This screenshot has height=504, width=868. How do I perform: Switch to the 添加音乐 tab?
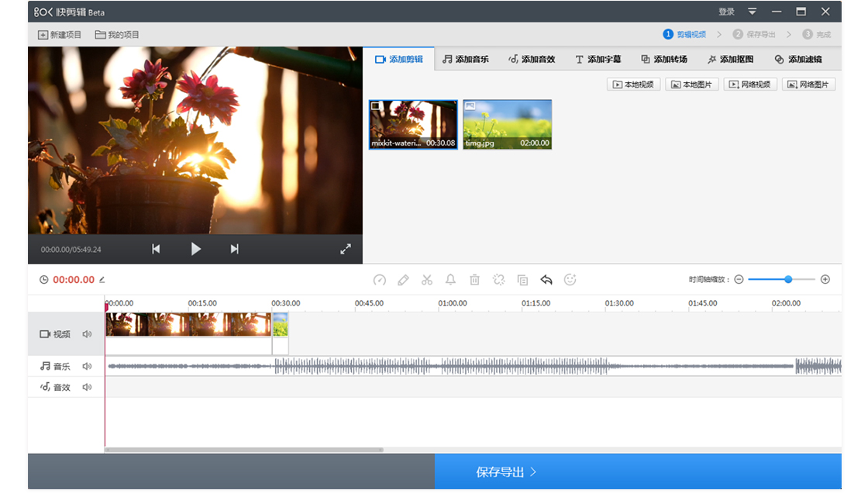(466, 59)
